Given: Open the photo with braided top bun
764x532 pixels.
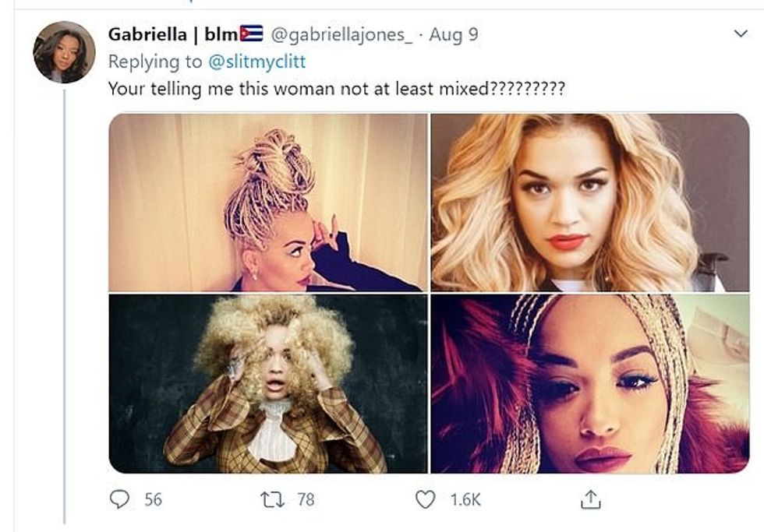Looking at the screenshot, I should tap(268, 203).
